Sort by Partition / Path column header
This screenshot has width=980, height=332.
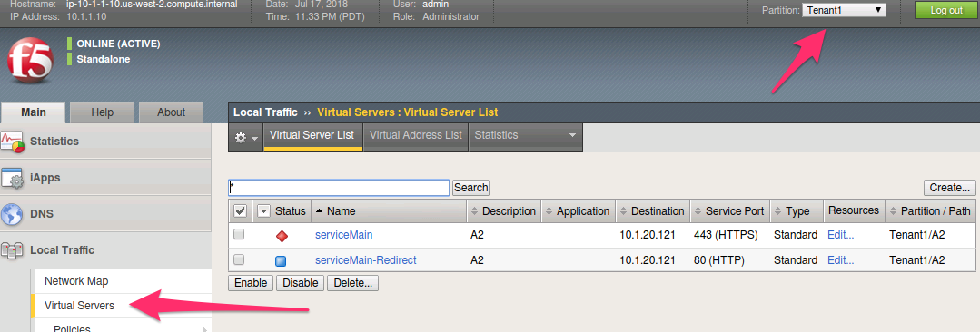point(930,211)
